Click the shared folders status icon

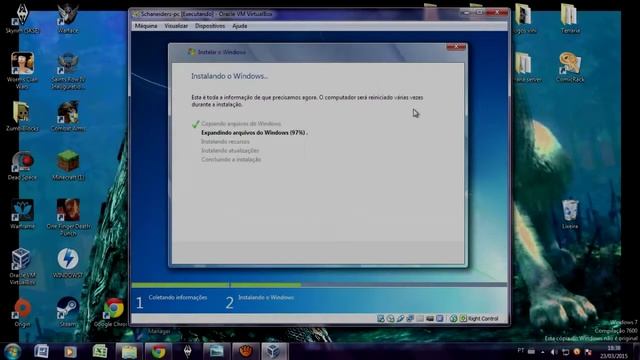tap(420, 318)
